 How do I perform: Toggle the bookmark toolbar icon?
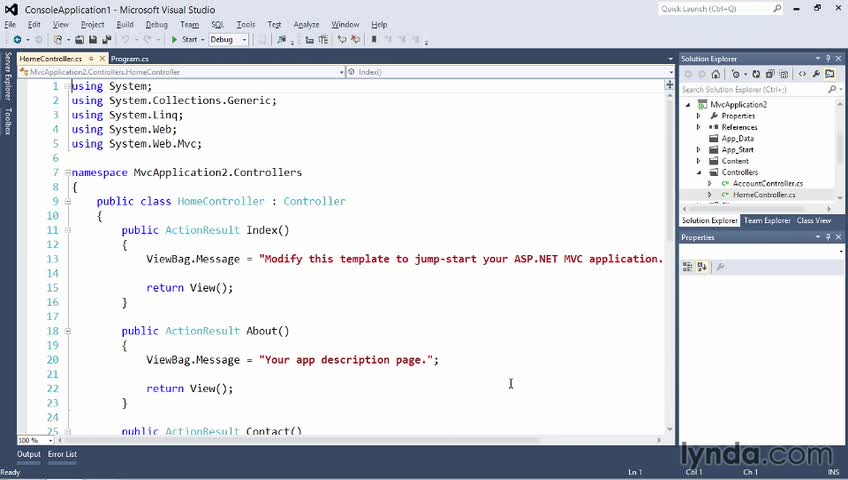[374, 39]
